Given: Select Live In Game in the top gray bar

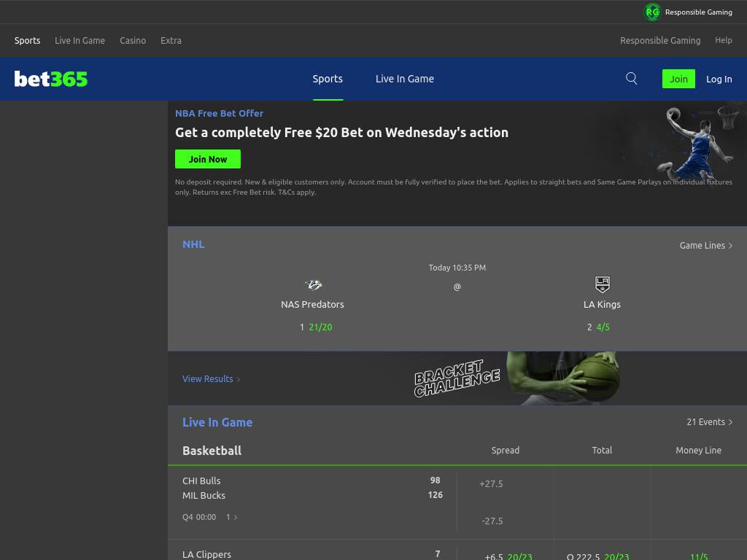Looking at the screenshot, I should [x=80, y=41].
